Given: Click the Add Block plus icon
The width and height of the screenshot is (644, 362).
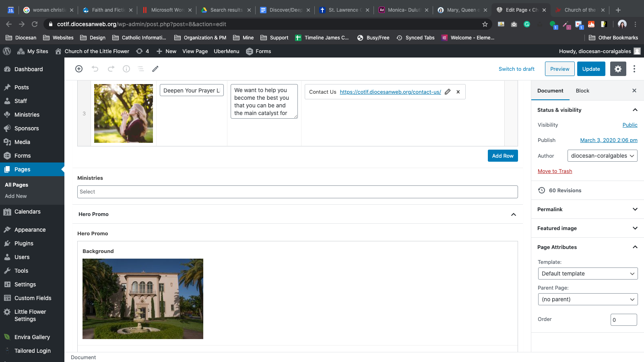Looking at the screenshot, I should click(79, 69).
